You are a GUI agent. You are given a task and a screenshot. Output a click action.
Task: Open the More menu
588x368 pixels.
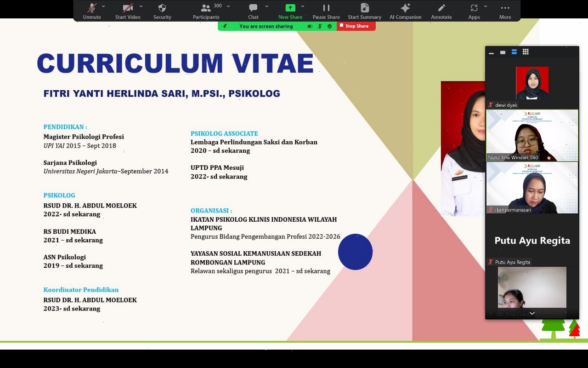coord(505,11)
